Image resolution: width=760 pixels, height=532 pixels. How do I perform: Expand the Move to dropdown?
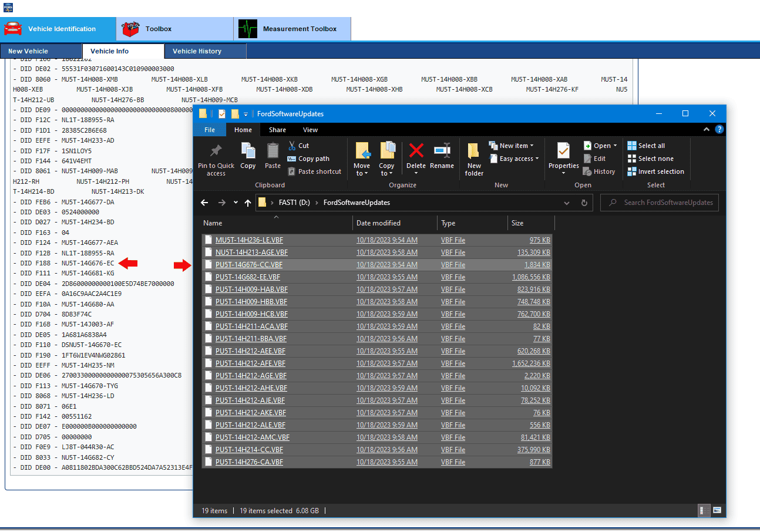click(x=362, y=157)
